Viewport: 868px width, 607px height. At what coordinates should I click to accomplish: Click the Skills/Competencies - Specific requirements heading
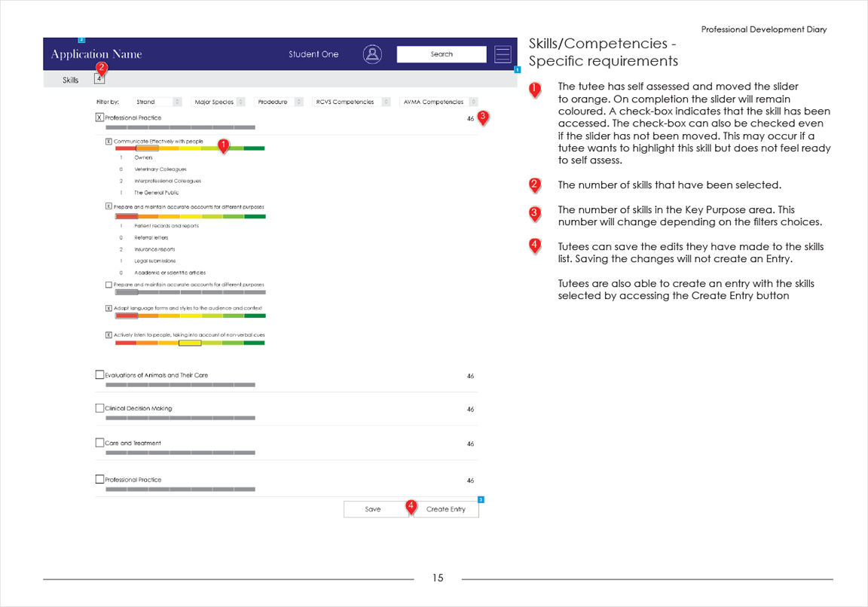pos(604,52)
